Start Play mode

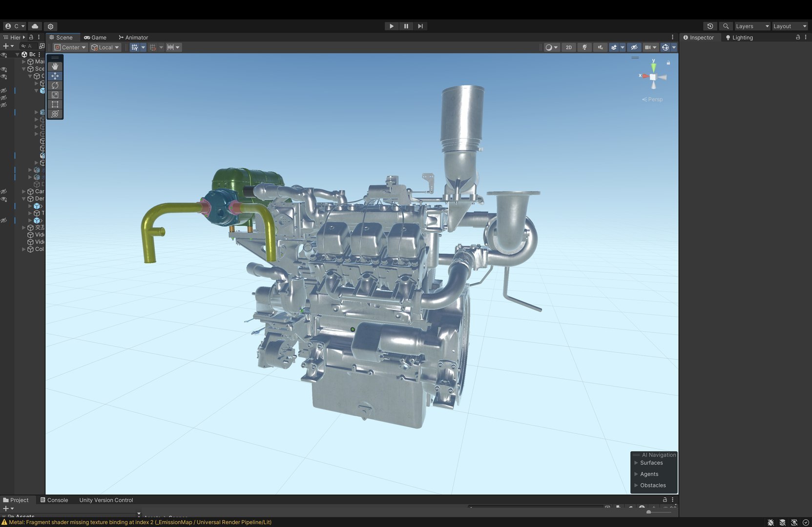[x=391, y=26]
